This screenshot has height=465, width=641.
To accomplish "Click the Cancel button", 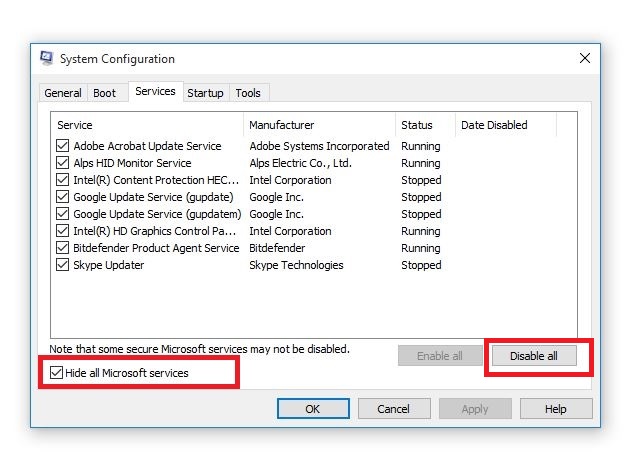I will click(x=394, y=409).
